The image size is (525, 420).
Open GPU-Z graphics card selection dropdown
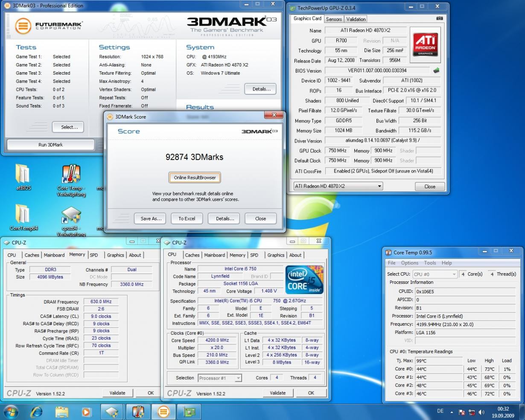click(x=338, y=186)
